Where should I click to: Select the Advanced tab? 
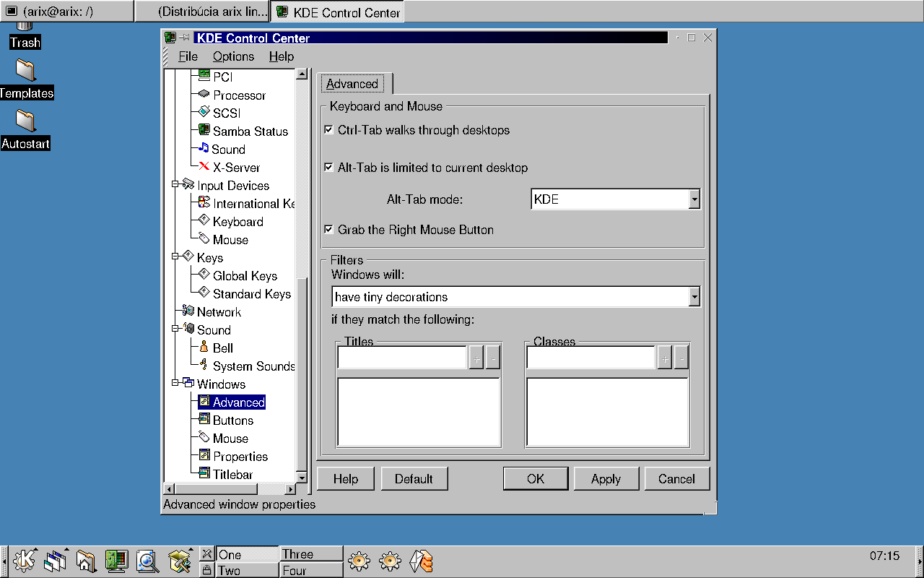tap(352, 84)
